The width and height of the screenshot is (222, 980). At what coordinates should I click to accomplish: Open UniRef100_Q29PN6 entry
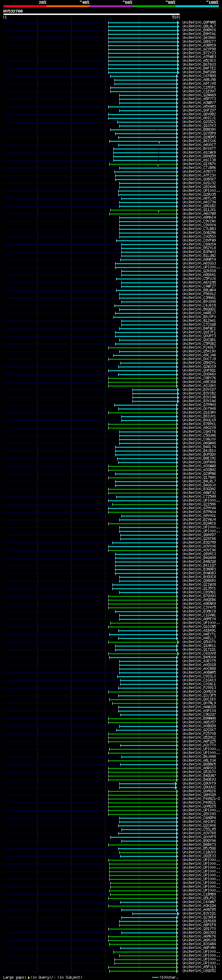[x=199, y=473]
